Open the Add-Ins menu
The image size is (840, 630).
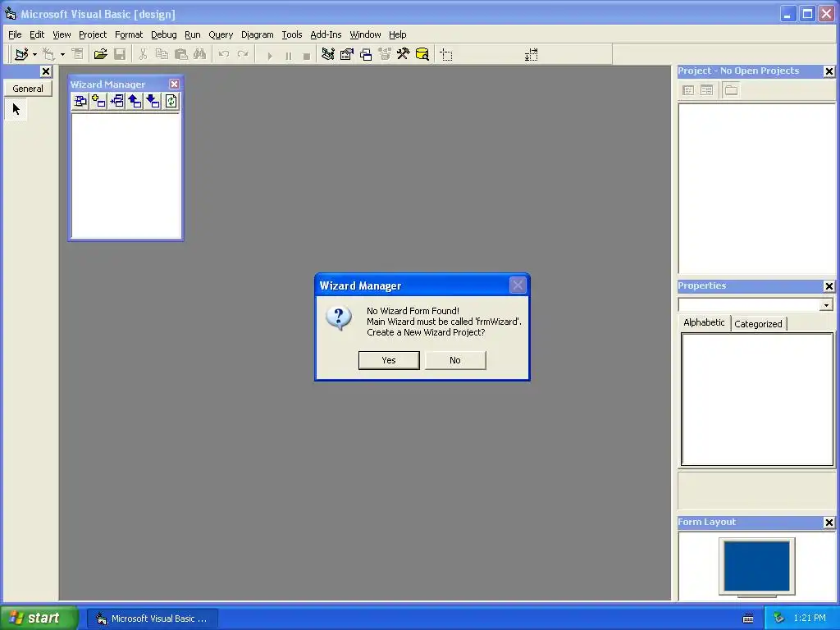coord(326,34)
